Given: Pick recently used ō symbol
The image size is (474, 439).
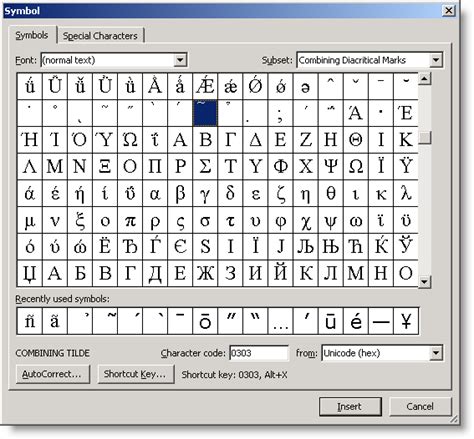Looking at the screenshot, I should coord(205,321).
